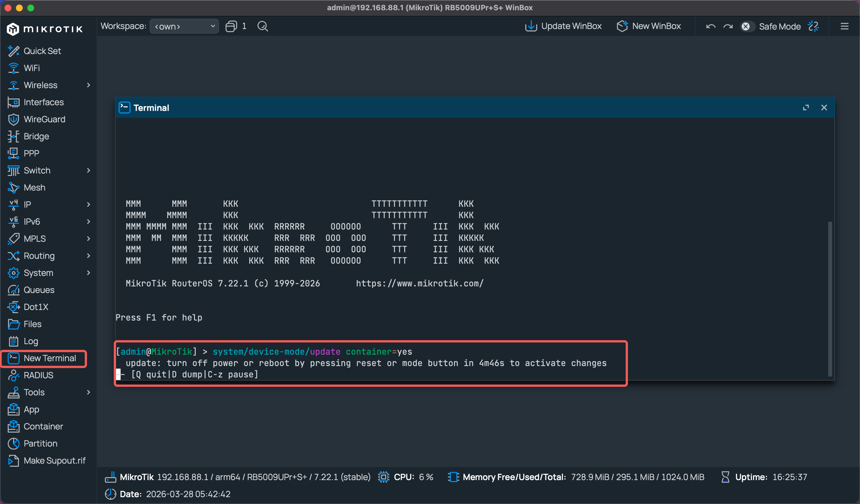Screen dimensions: 860x504
Task: Click the CPU value 6 %
Action: 426,477
